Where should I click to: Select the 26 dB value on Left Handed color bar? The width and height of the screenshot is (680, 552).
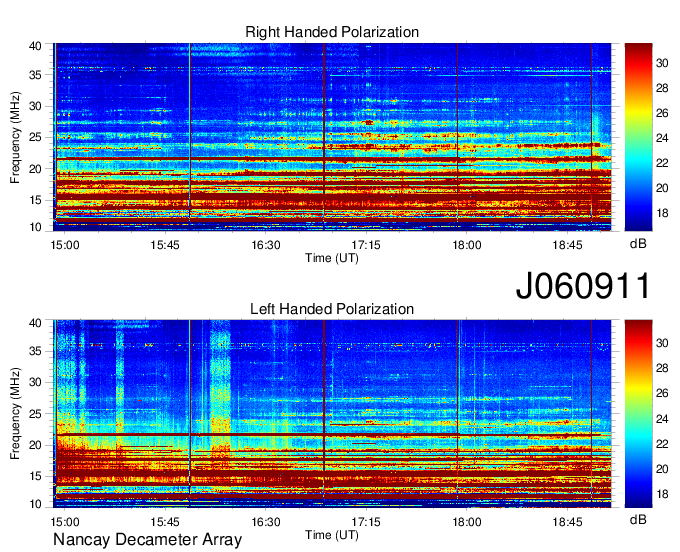point(662,393)
